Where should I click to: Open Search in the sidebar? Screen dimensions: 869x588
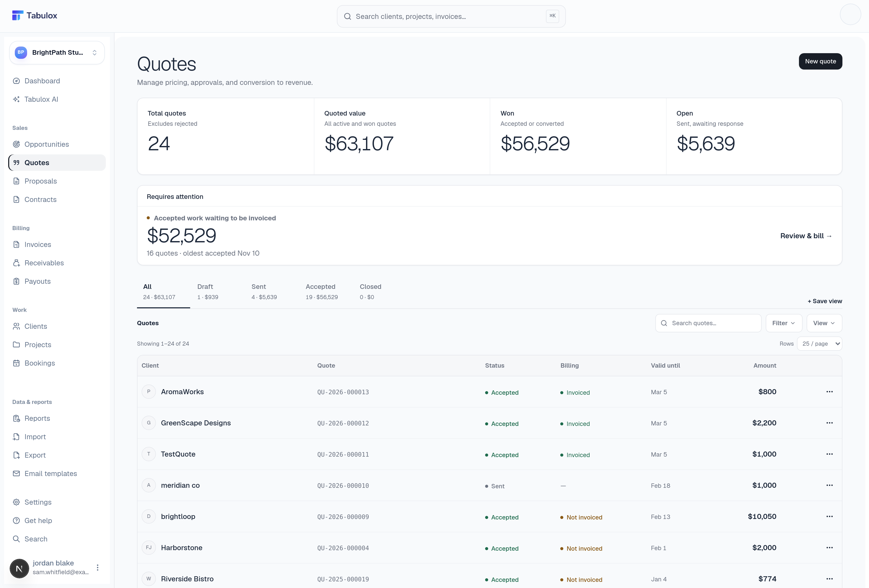[57, 539]
